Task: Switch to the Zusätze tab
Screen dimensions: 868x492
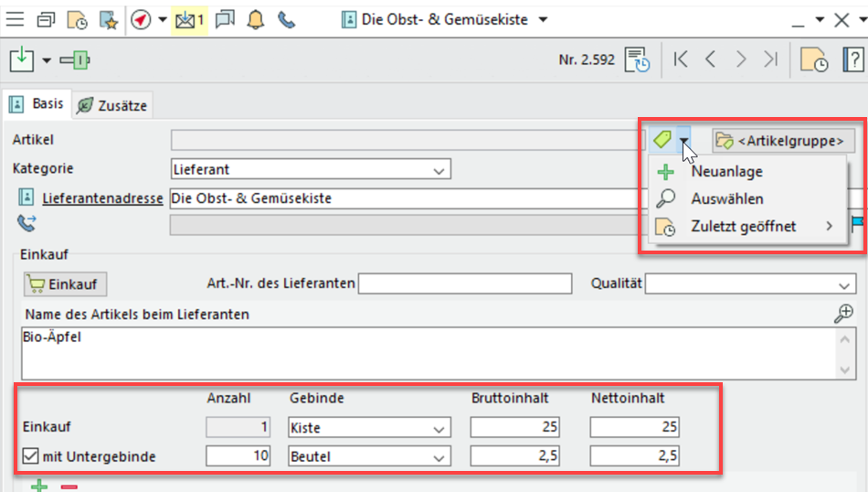Action: (111, 105)
